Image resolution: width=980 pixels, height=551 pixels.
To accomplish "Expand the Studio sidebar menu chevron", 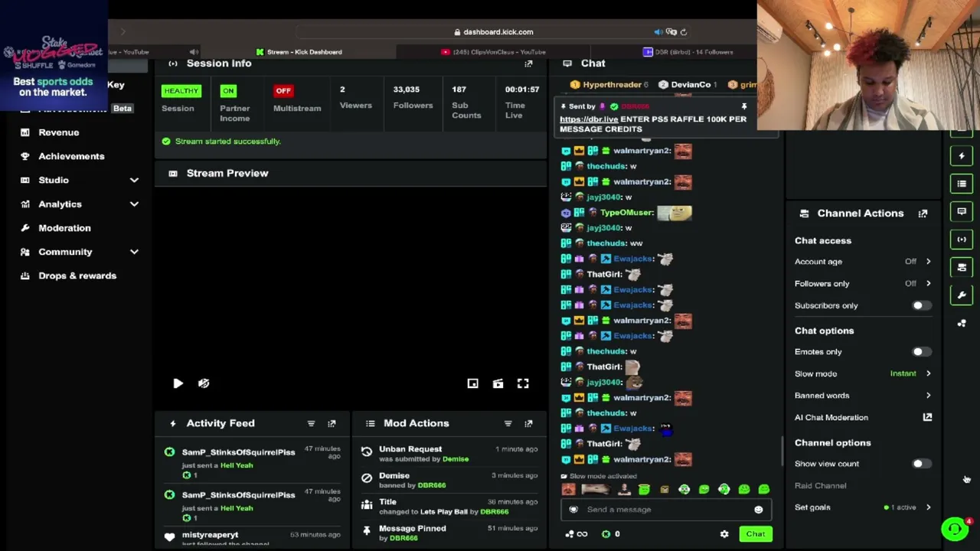I will [x=134, y=180].
